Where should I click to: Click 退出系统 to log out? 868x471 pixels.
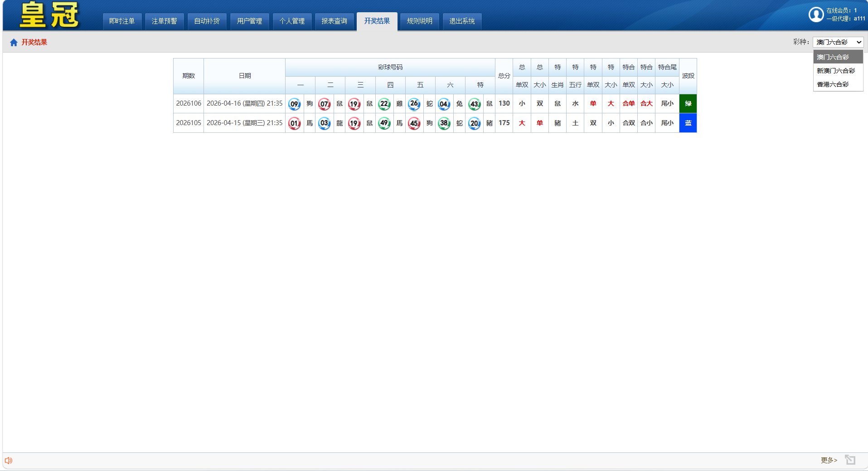click(462, 21)
